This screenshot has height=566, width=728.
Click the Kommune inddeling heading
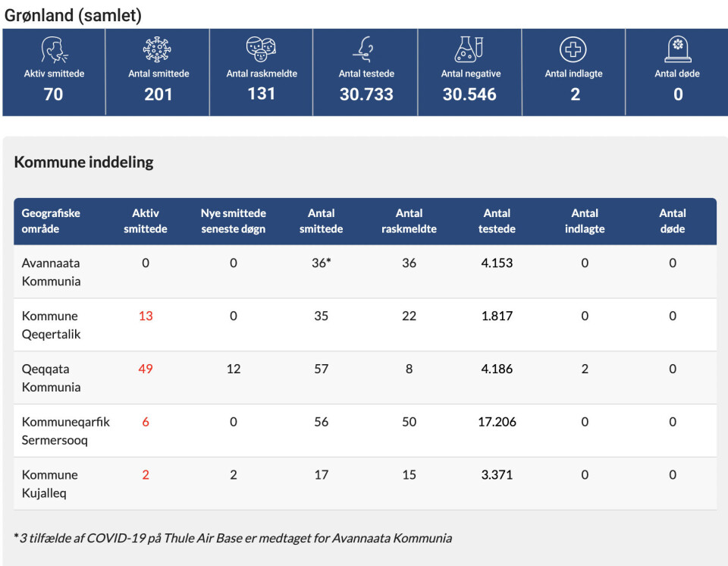[83, 162]
